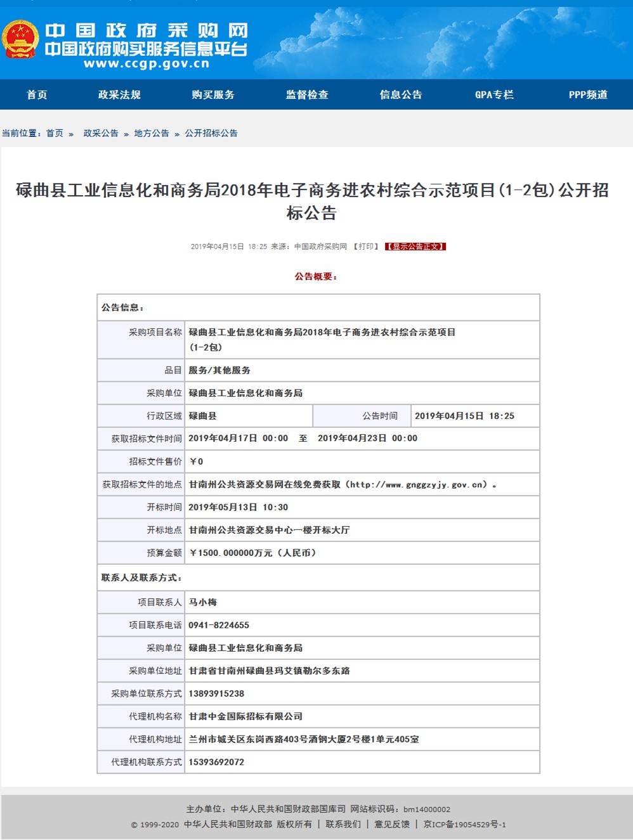Click the announcement title heading
Screen dimensions: 633x840
coord(312,201)
